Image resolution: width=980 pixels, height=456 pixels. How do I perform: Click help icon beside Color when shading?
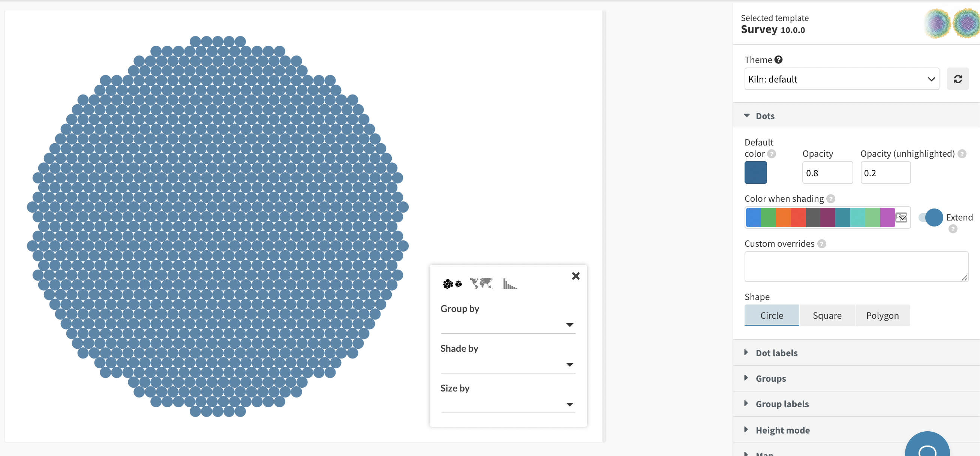tap(831, 199)
